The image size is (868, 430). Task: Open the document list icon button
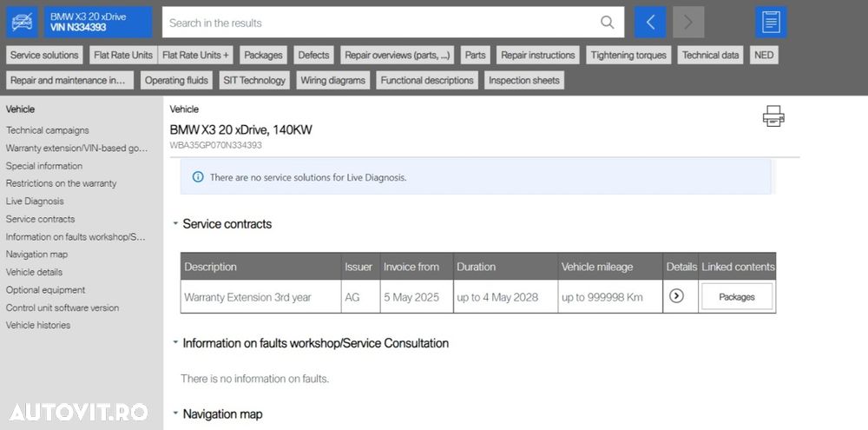point(771,23)
